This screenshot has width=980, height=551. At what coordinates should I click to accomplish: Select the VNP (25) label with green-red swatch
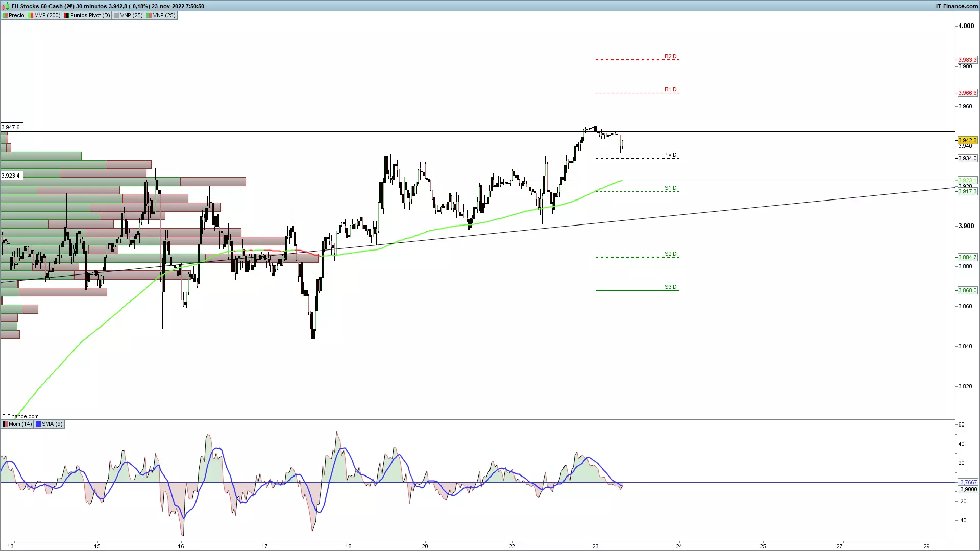(x=161, y=15)
